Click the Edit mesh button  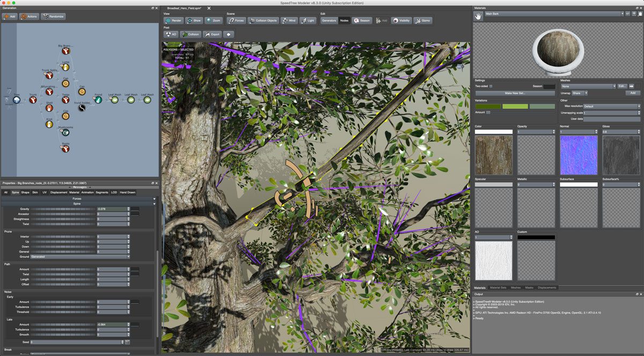(x=622, y=86)
